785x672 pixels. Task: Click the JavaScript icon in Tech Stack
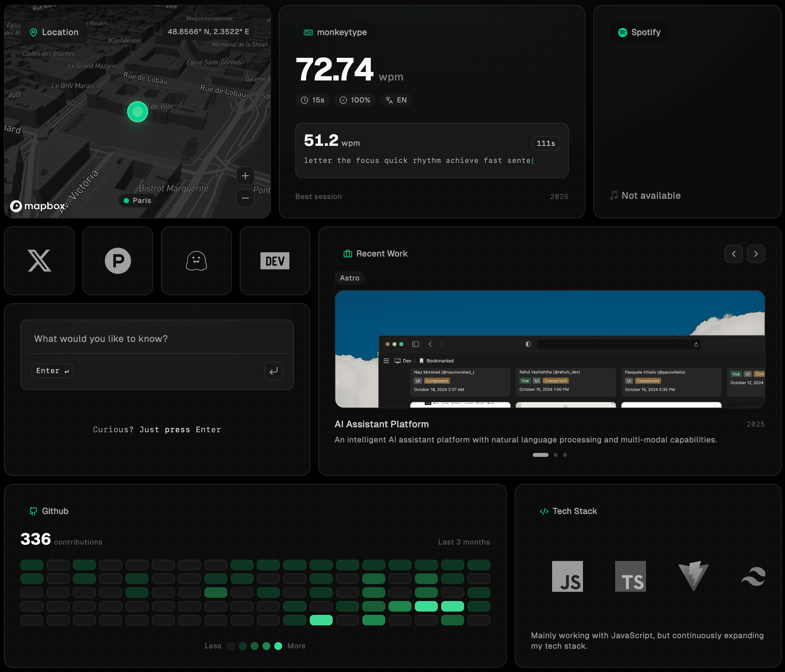[x=567, y=576]
